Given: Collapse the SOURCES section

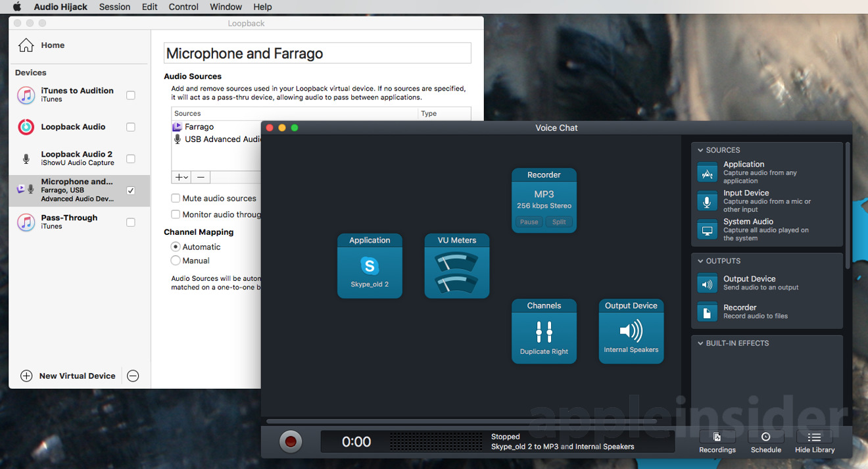Looking at the screenshot, I should coord(701,150).
